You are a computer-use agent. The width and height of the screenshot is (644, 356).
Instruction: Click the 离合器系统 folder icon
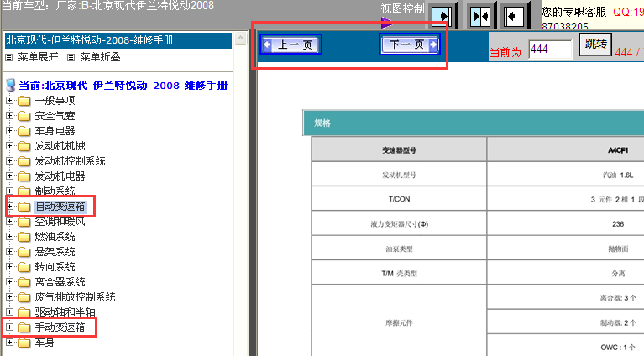(24, 282)
